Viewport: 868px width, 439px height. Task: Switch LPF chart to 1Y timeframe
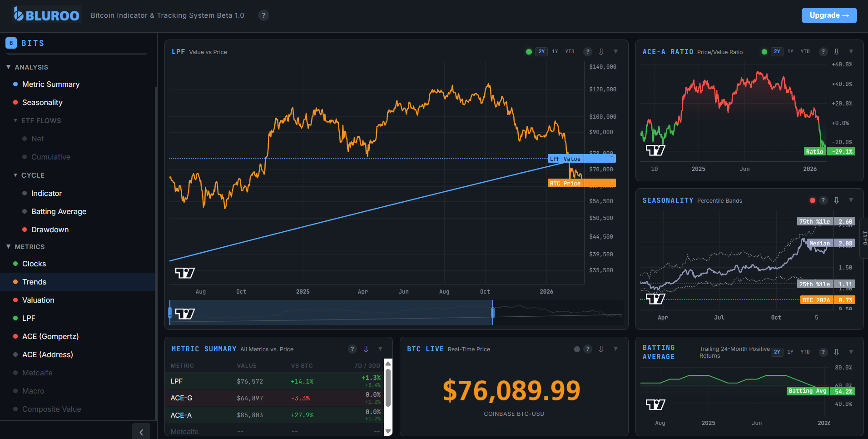pos(555,51)
